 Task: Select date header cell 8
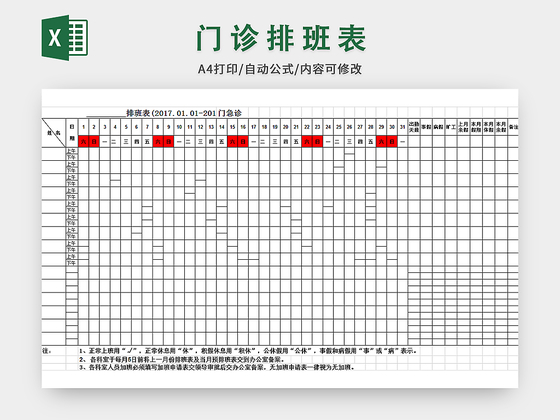pyautogui.click(x=158, y=127)
